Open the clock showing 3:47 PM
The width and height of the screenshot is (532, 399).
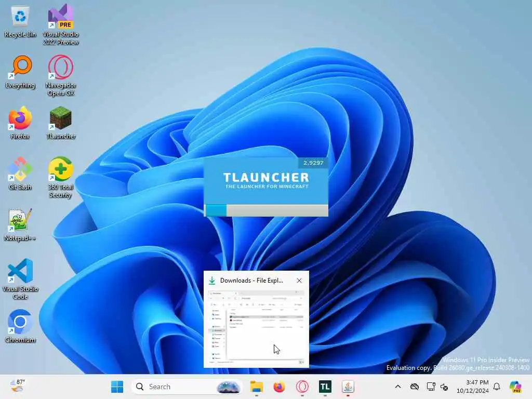(473, 387)
